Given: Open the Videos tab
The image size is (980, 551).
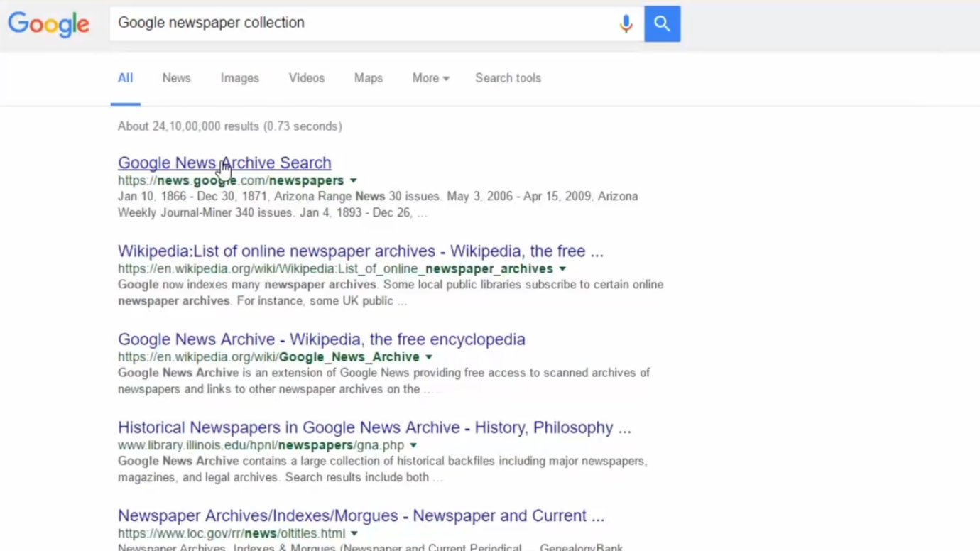Looking at the screenshot, I should [x=306, y=78].
